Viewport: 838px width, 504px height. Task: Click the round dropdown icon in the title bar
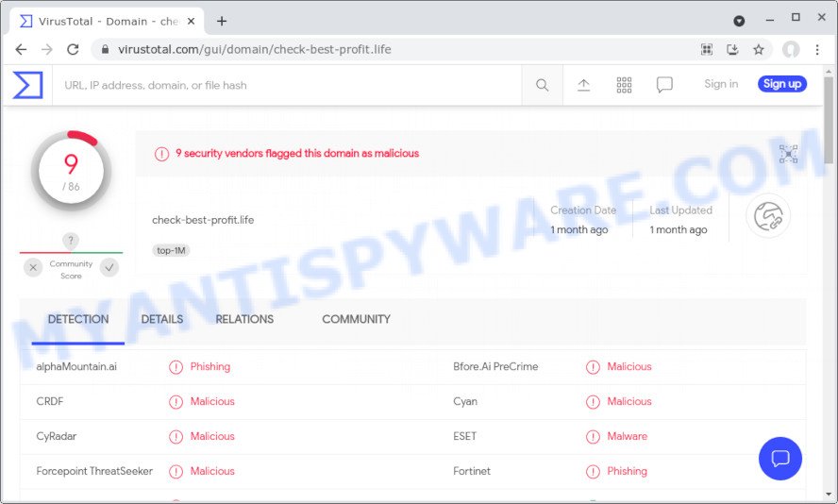click(739, 21)
